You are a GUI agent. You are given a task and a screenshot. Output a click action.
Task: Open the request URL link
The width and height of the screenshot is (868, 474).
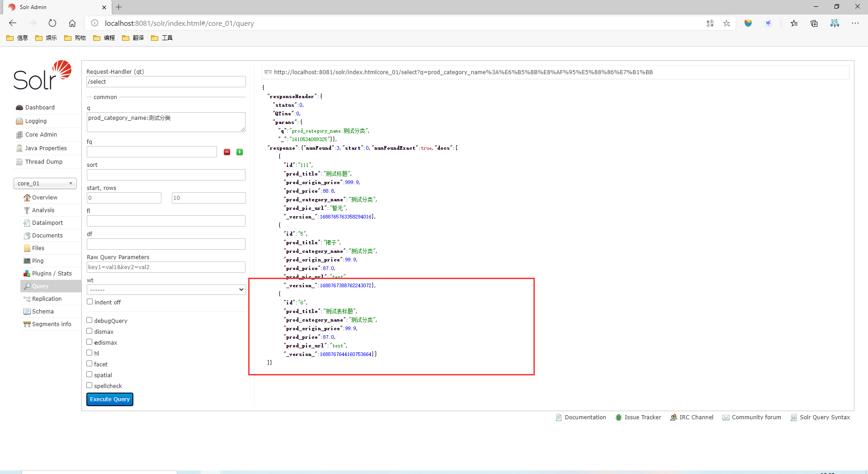463,72
